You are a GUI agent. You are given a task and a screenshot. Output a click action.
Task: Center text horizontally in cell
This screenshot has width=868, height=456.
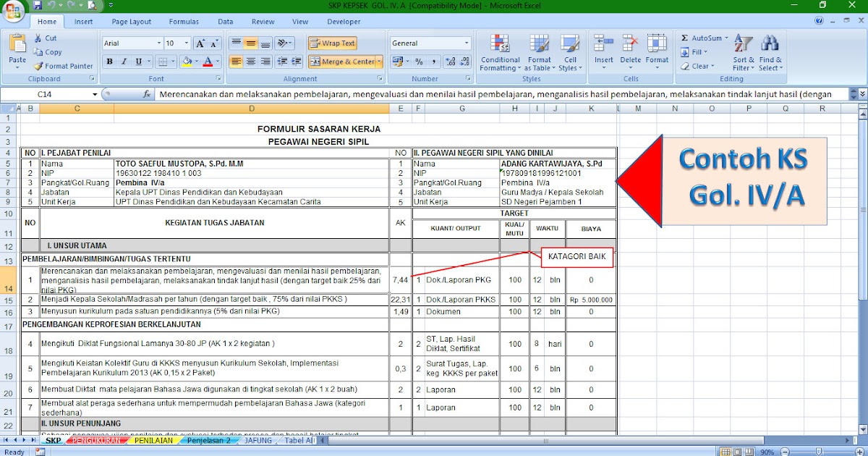(x=251, y=62)
